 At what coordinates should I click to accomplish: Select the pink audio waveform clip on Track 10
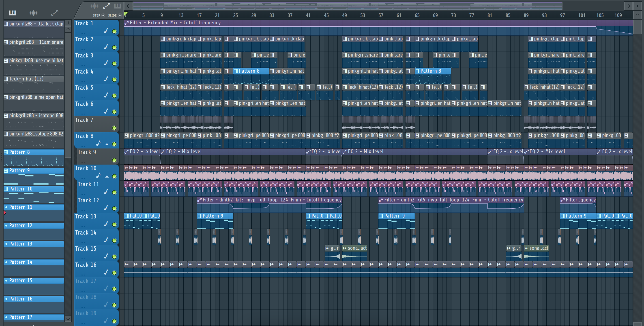378,172
